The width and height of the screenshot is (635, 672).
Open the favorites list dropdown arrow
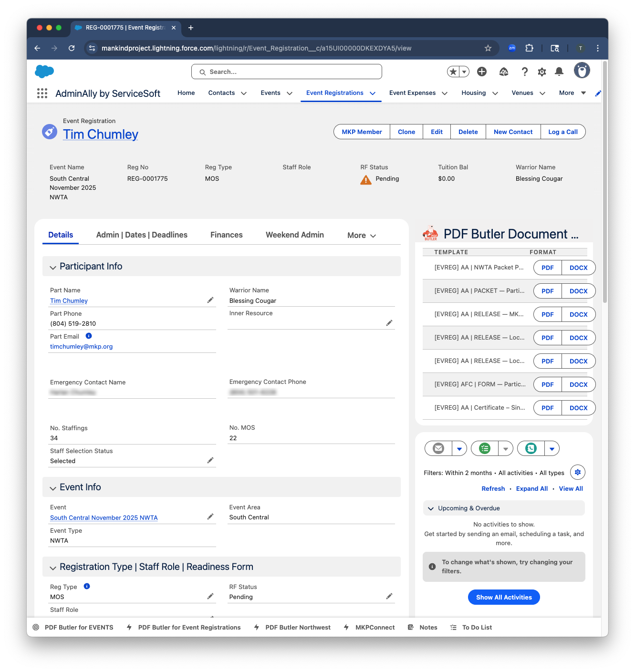click(464, 72)
